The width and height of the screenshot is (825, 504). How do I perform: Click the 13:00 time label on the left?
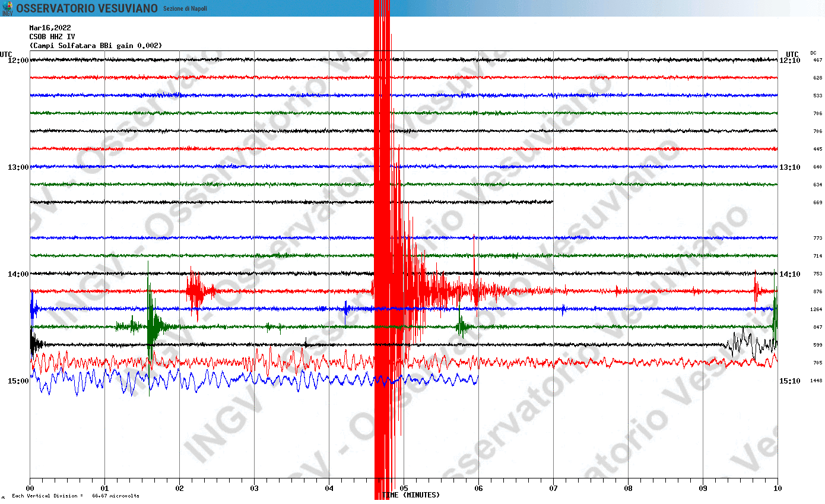click(18, 167)
